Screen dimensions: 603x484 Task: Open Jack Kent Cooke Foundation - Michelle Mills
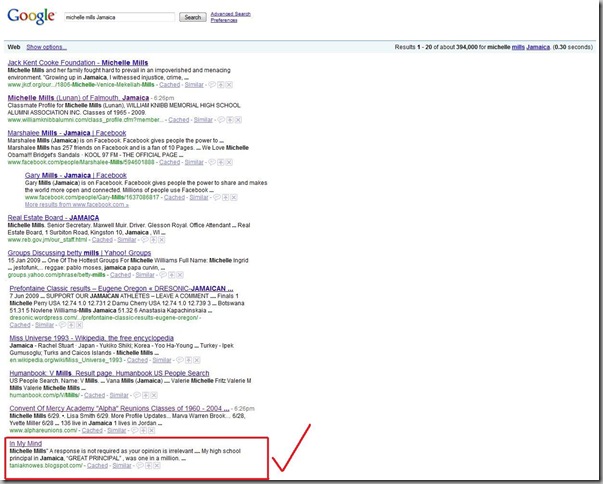click(x=78, y=63)
